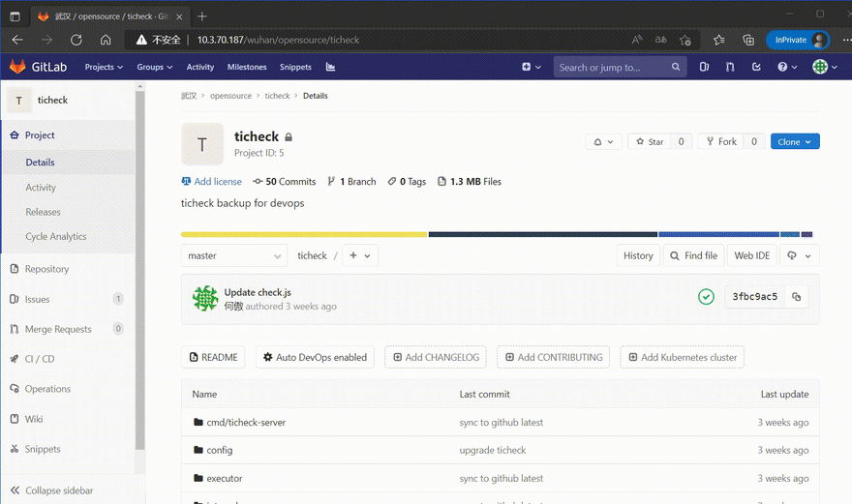Open Projects menu in navbar

pyautogui.click(x=104, y=67)
